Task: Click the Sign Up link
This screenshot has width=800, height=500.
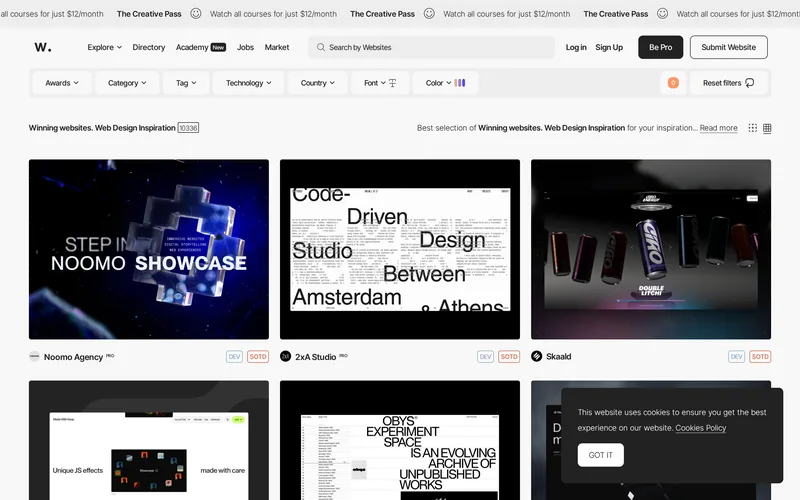Action: (x=609, y=47)
